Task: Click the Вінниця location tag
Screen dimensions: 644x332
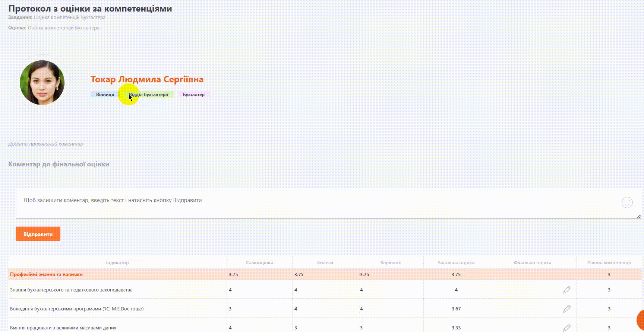Action: point(105,95)
